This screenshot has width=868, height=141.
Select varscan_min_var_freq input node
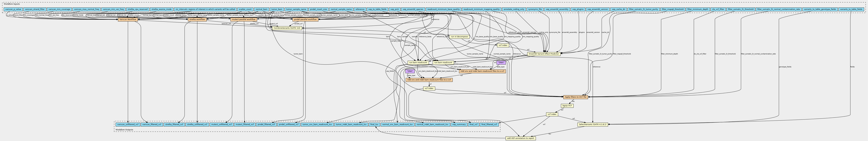(113, 9)
